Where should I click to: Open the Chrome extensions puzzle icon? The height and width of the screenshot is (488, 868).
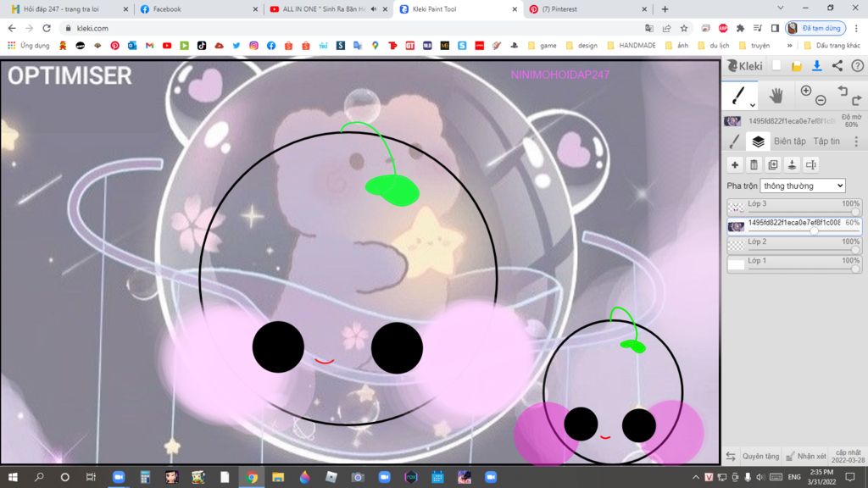pyautogui.click(x=740, y=28)
